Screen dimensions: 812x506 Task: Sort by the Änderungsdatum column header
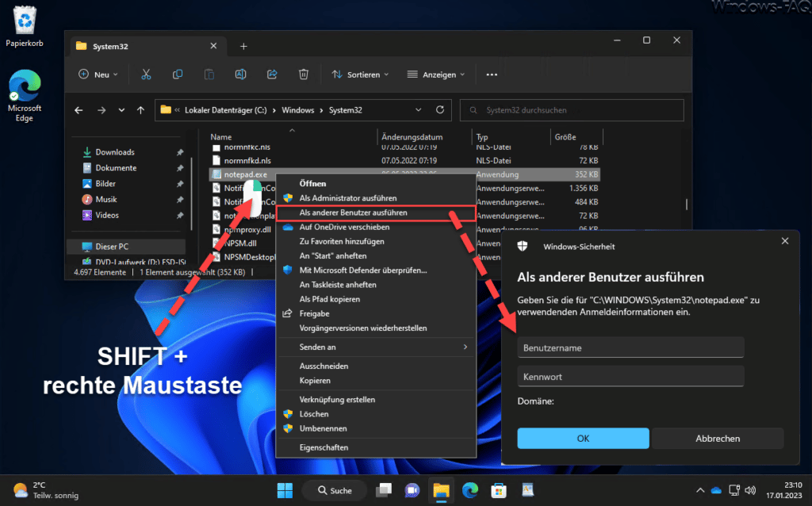pos(412,137)
